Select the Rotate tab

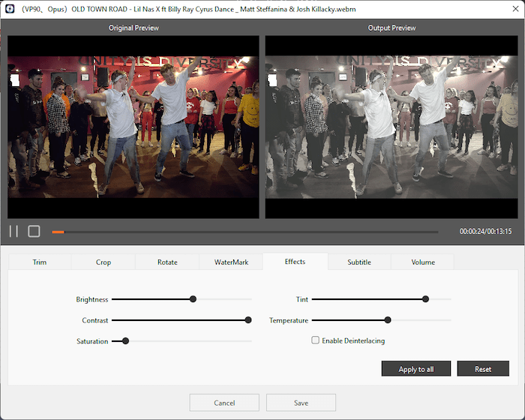point(167,262)
